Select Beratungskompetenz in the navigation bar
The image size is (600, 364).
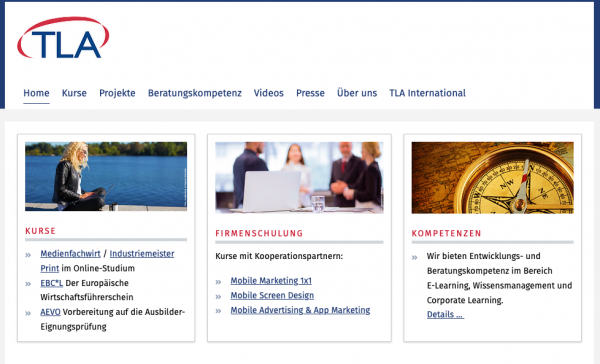pos(195,93)
